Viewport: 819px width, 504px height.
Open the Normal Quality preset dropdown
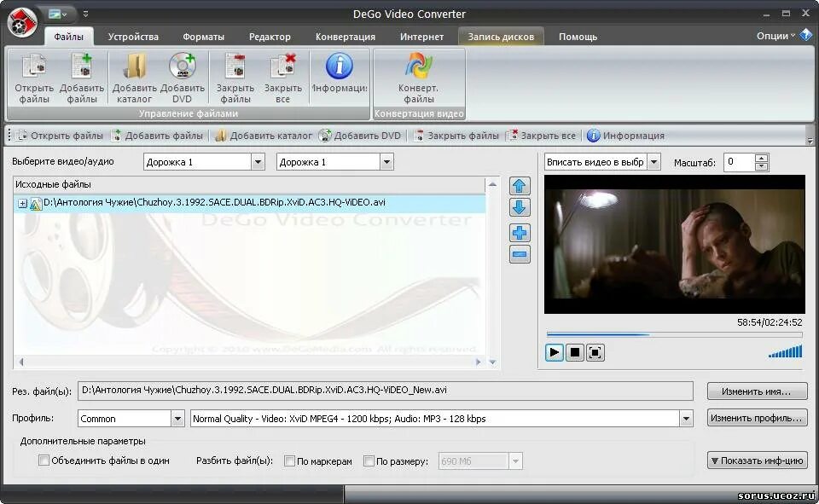(686, 419)
